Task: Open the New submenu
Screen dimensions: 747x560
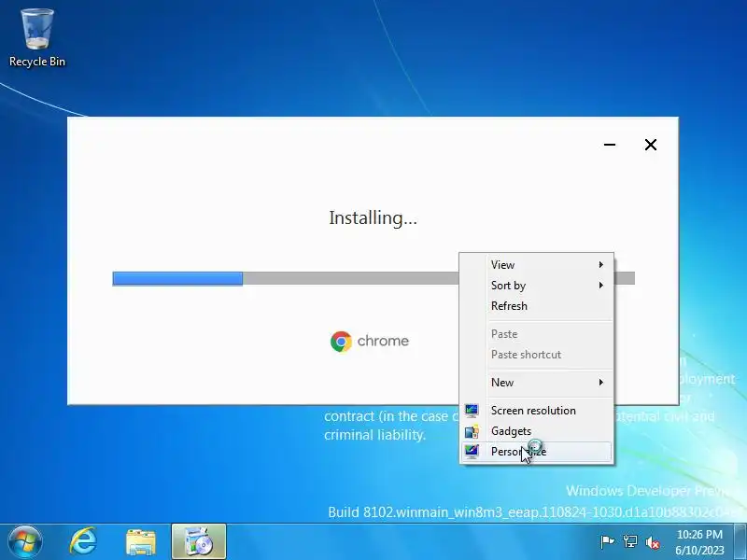Action: pyautogui.click(x=536, y=383)
